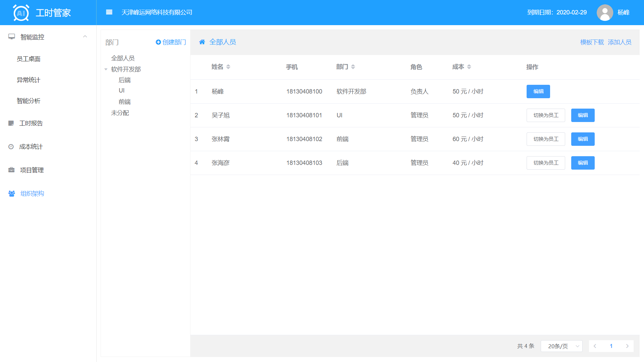The width and height of the screenshot is (644, 362).
Task: Open the 20条/页 page size dropdown
Action: (561, 346)
